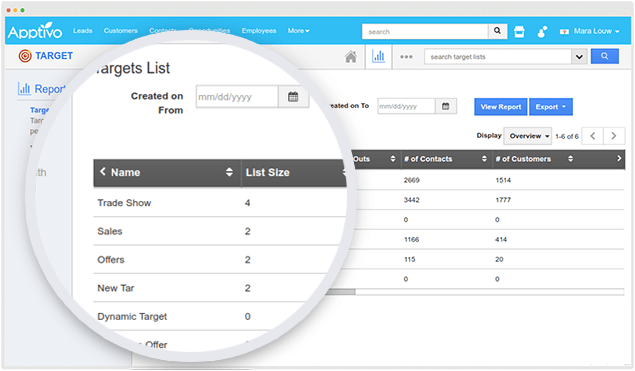Open the reports bar chart icon

click(x=378, y=56)
